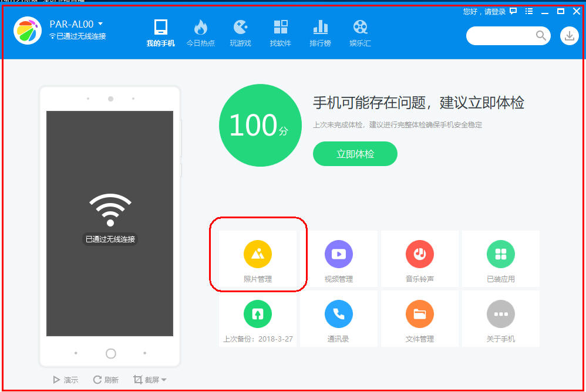Click the green 100分 score circle

(x=260, y=126)
